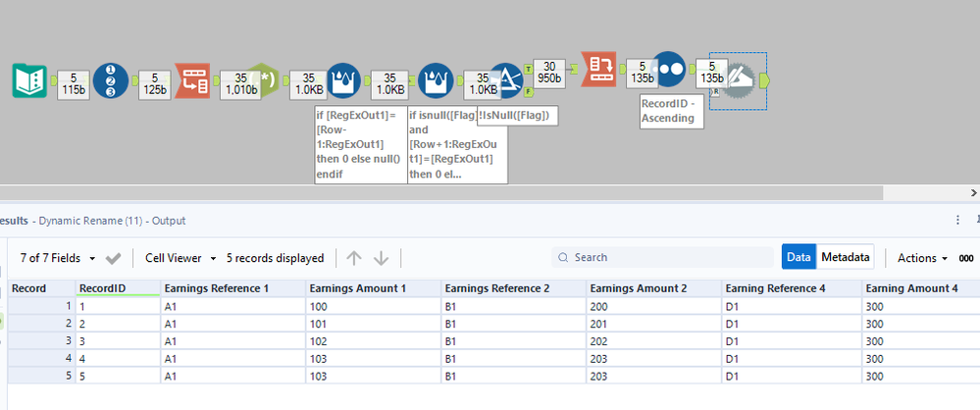Click the up arrow previous record button

354,258
